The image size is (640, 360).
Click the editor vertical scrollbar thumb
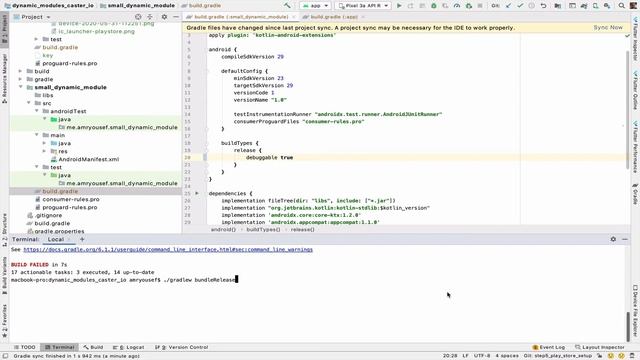tap(628, 109)
